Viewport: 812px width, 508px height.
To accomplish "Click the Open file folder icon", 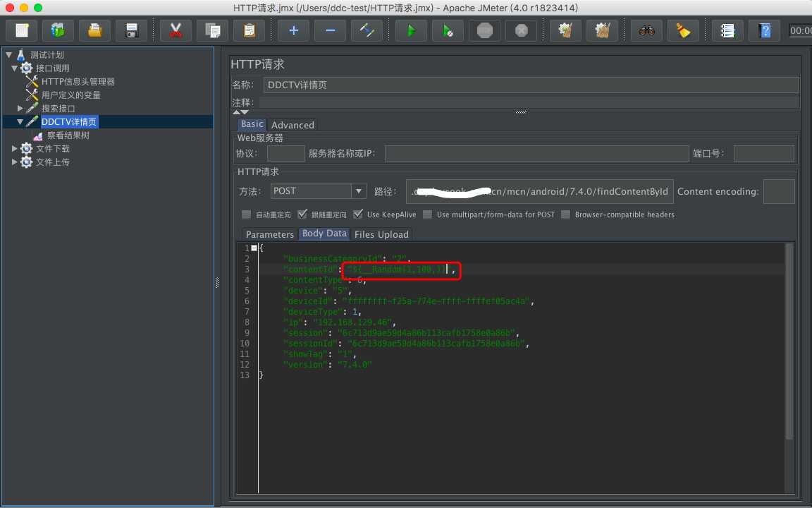I will (94, 30).
